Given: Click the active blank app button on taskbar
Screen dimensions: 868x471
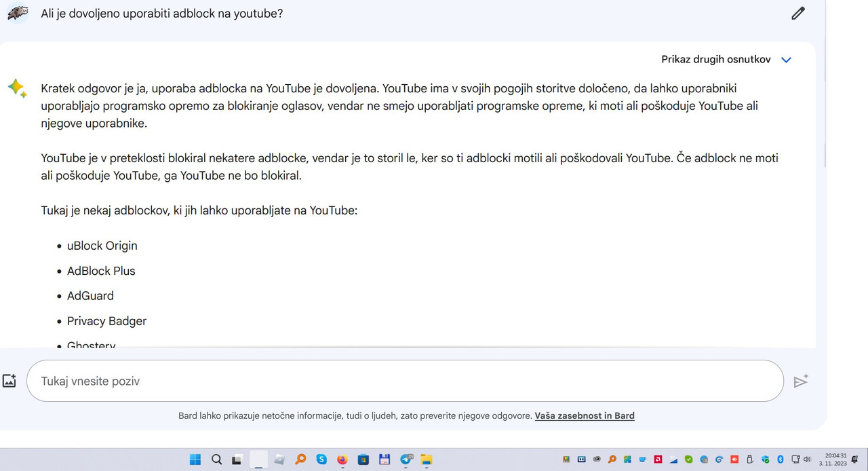Looking at the screenshot, I should (258, 459).
